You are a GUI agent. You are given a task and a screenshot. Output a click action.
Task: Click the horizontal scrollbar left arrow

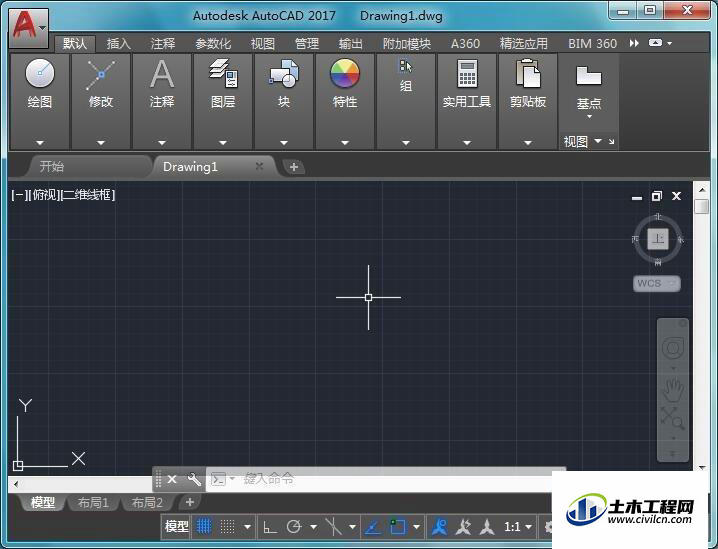coord(16,484)
